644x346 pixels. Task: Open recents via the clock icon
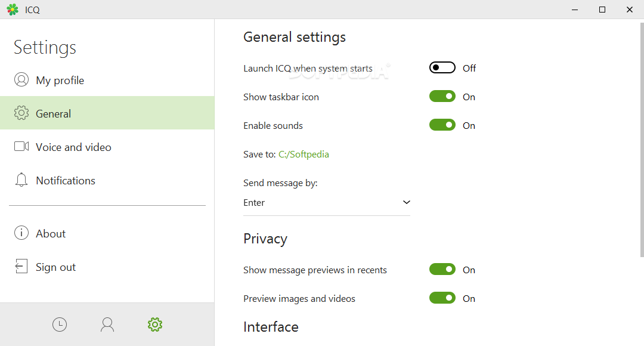(60, 325)
